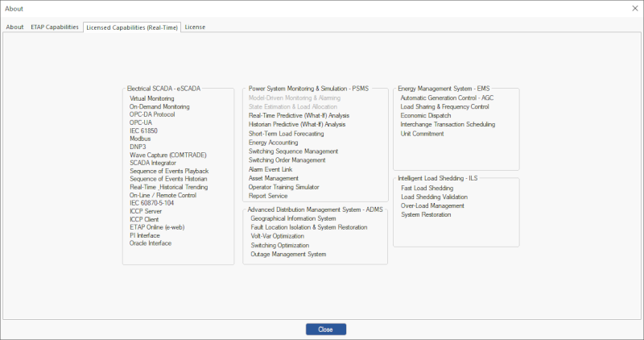This screenshot has width=644, height=340.
Task: Select ICCP Client entry
Action: (144, 219)
